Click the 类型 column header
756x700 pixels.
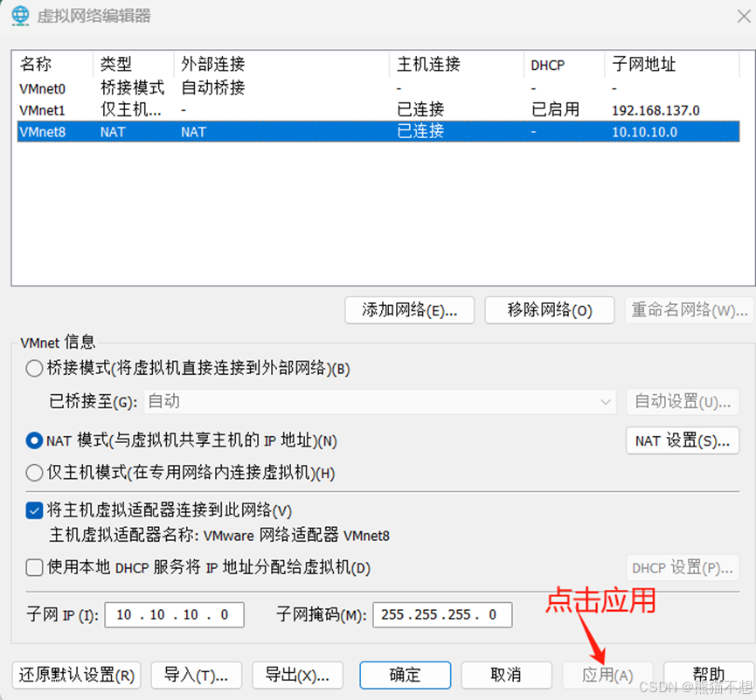134,64
